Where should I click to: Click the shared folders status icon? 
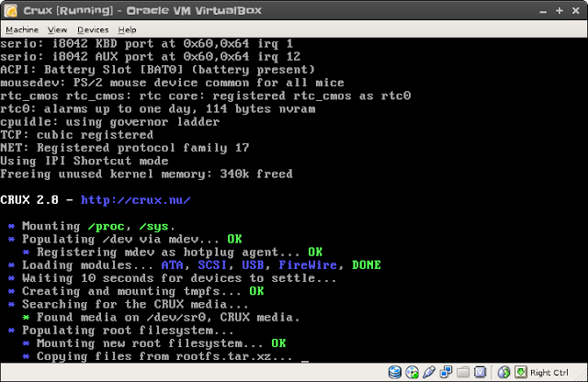pos(463,372)
